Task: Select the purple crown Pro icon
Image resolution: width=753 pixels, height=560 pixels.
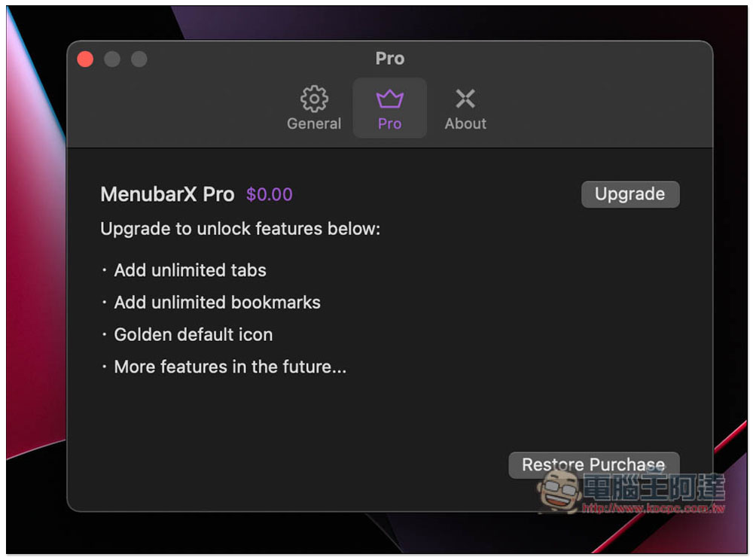Action: pyautogui.click(x=389, y=99)
